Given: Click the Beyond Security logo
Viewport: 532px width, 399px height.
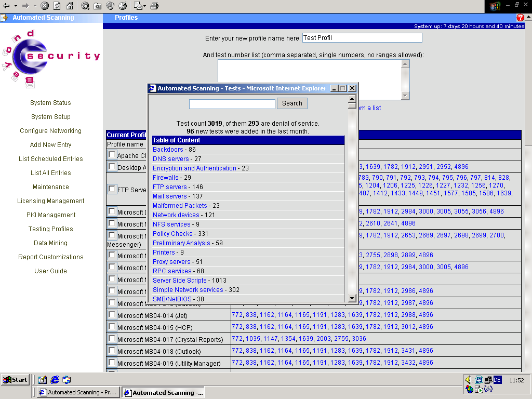Looking at the screenshot, I should [x=51, y=58].
